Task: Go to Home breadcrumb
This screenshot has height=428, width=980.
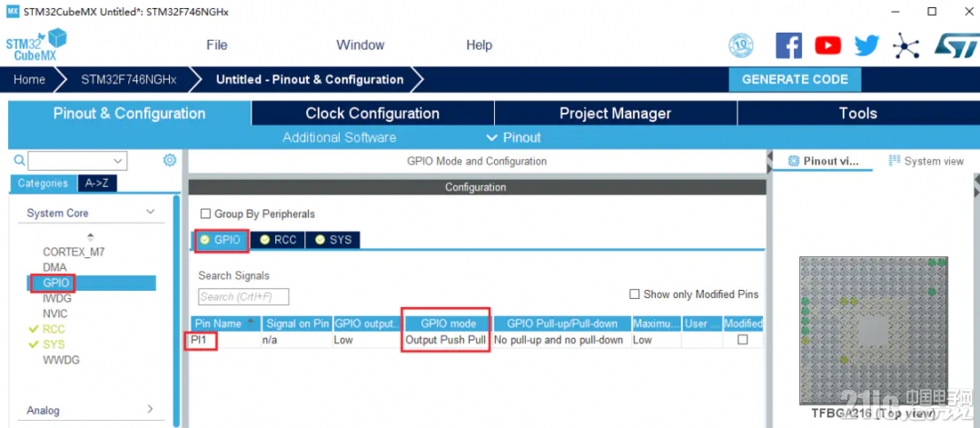Action: [x=29, y=79]
